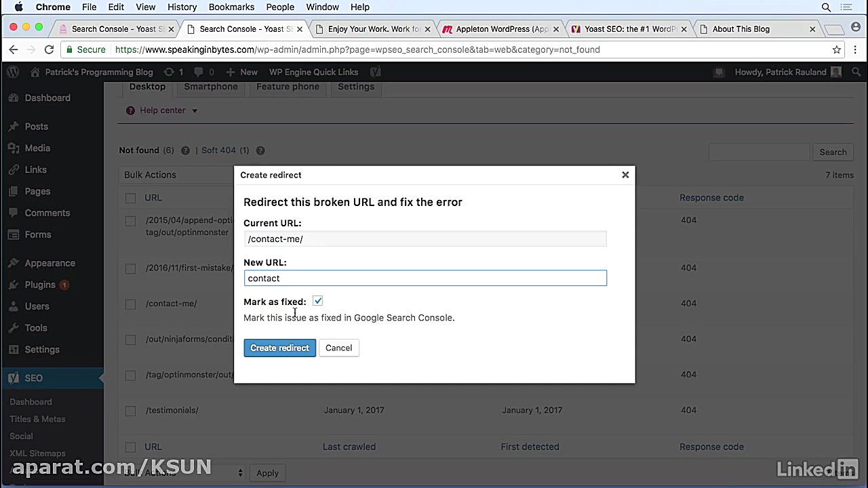
Task: Open the comments bubble in admin bar
Action: 204,72
